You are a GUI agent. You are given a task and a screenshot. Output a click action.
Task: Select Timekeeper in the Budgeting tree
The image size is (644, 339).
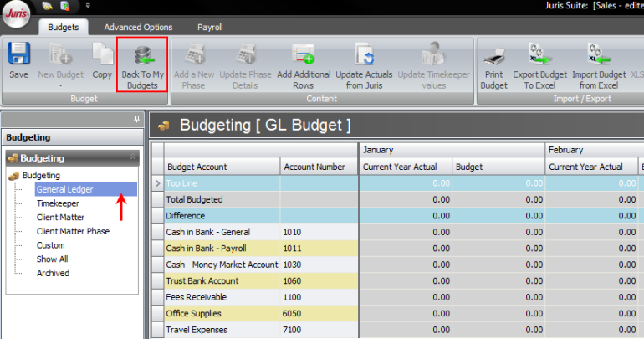pyautogui.click(x=57, y=203)
